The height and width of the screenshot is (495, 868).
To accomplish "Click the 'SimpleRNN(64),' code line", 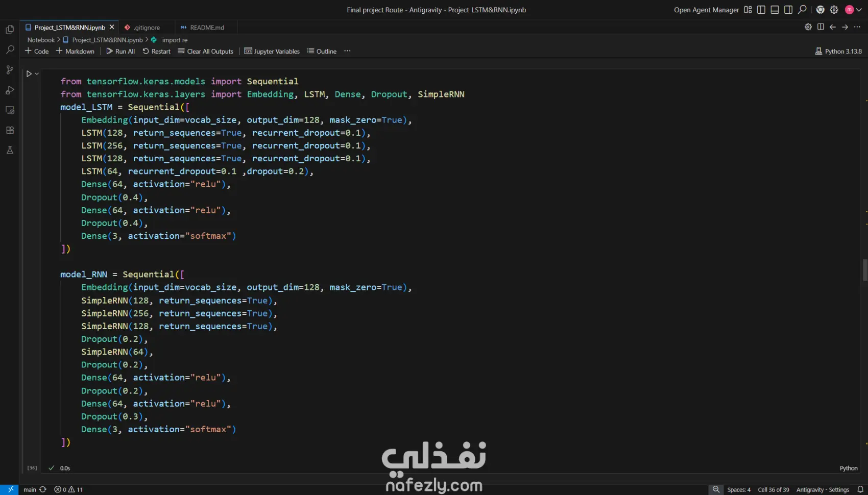I will pos(117,352).
